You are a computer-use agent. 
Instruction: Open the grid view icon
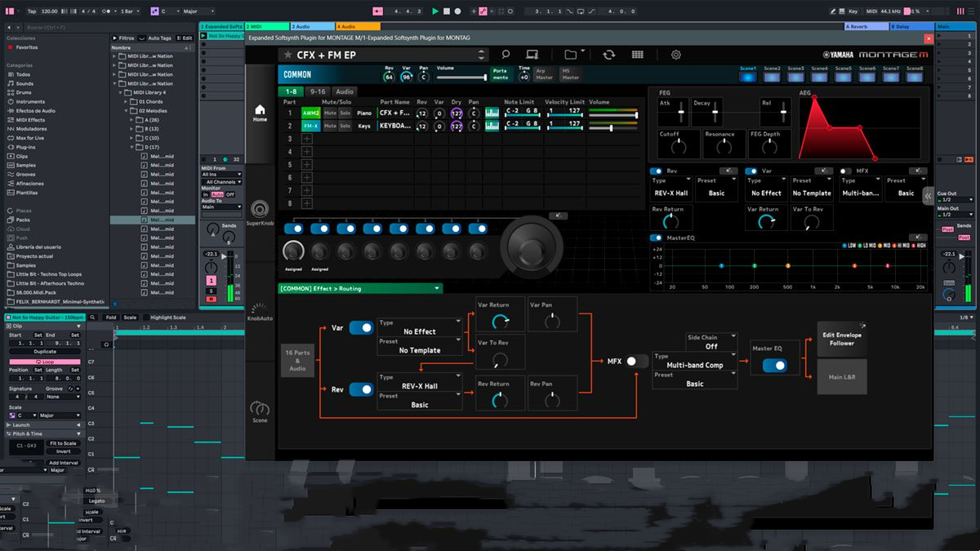coord(637,55)
